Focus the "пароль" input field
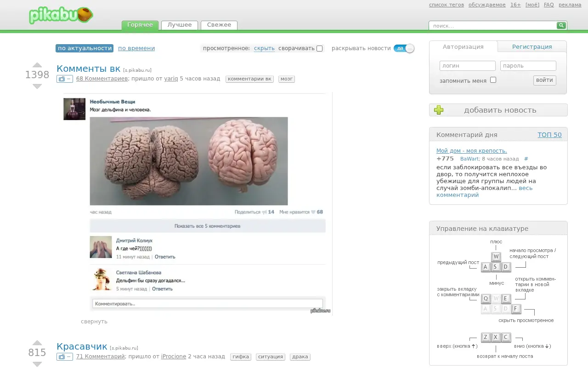The height and width of the screenshot is (368, 588). point(528,66)
